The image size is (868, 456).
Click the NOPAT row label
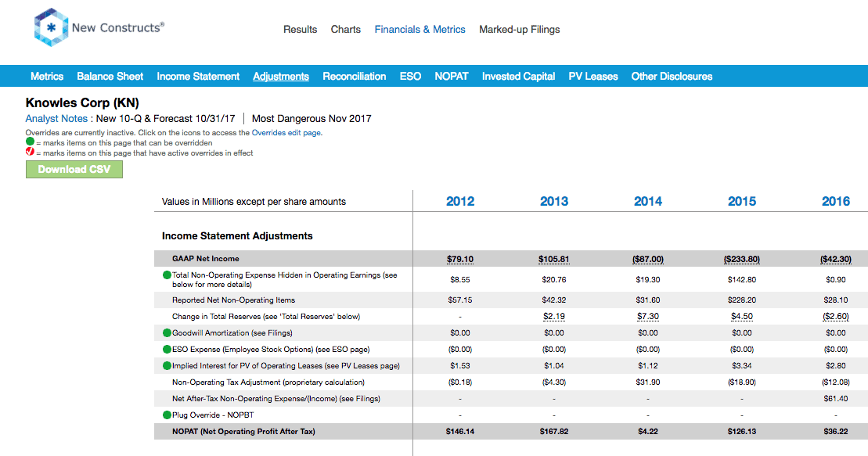pos(243,432)
